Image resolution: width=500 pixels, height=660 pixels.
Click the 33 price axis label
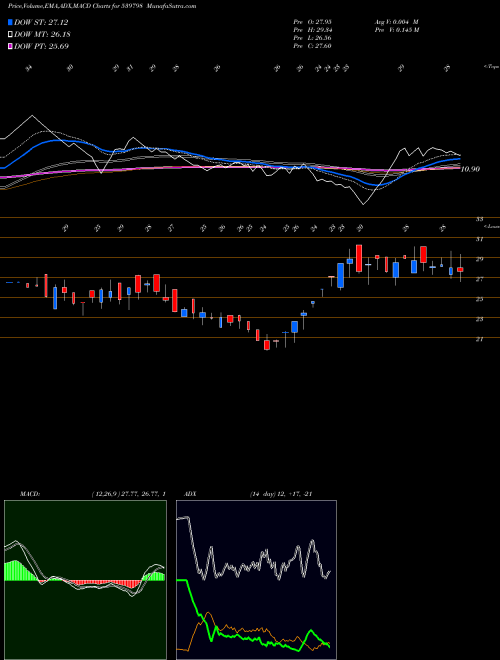click(x=479, y=219)
